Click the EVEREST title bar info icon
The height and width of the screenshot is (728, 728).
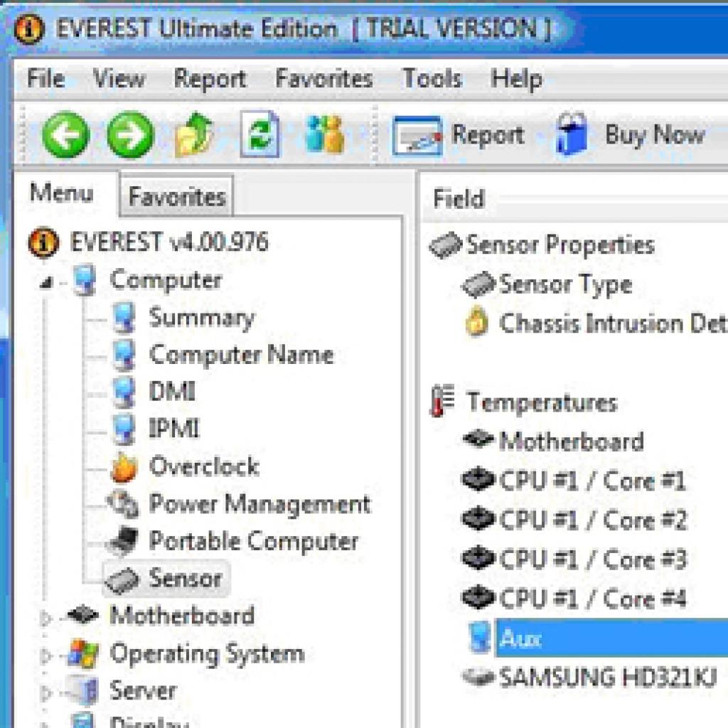(29, 28)
